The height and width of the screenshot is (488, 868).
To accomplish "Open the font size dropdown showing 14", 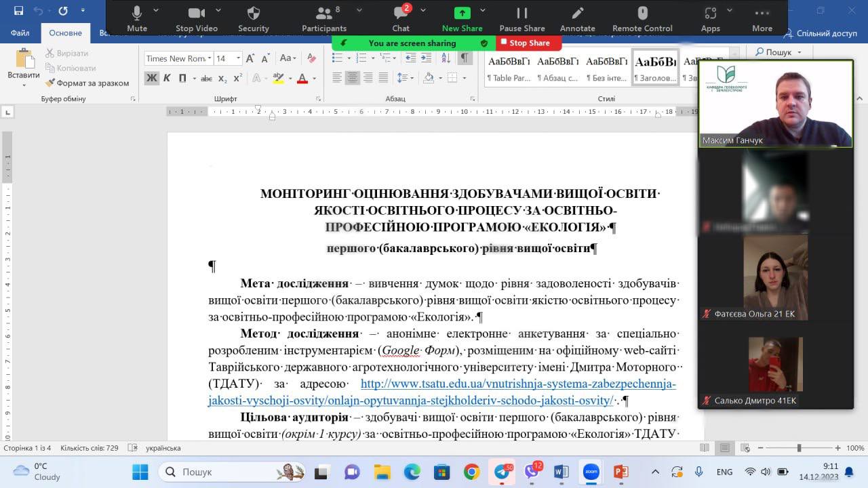I will point(238,59).
